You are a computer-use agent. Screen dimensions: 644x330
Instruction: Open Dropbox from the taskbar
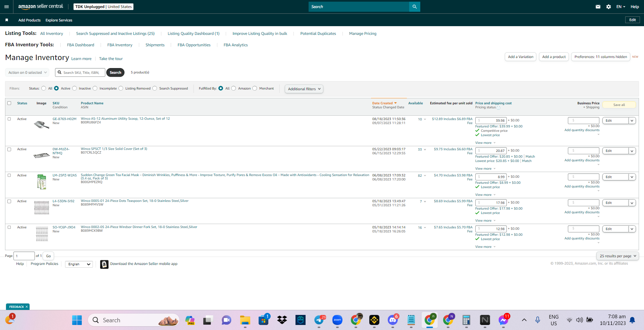click(x=282, y=320)
